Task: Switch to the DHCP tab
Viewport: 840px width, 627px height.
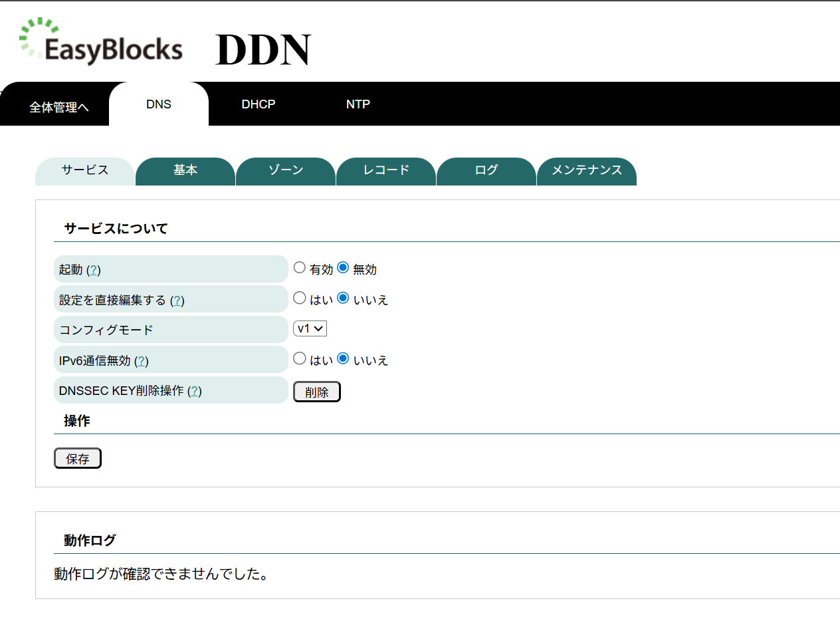Action: click(259, 104)
